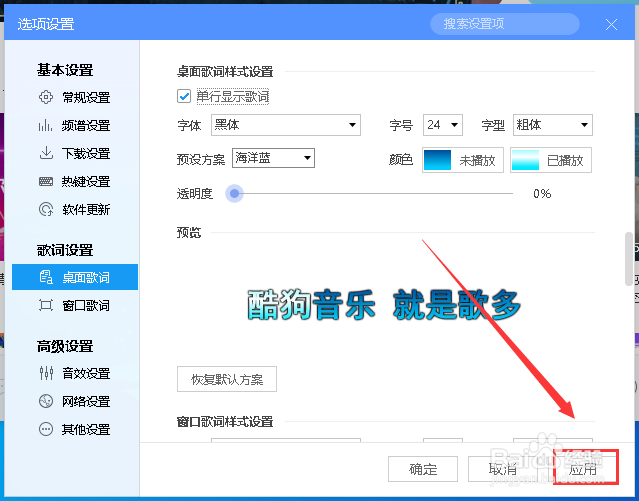Click the 选项设置 dialog title
The image size is (639, 501).
click(x=46, y=24)
